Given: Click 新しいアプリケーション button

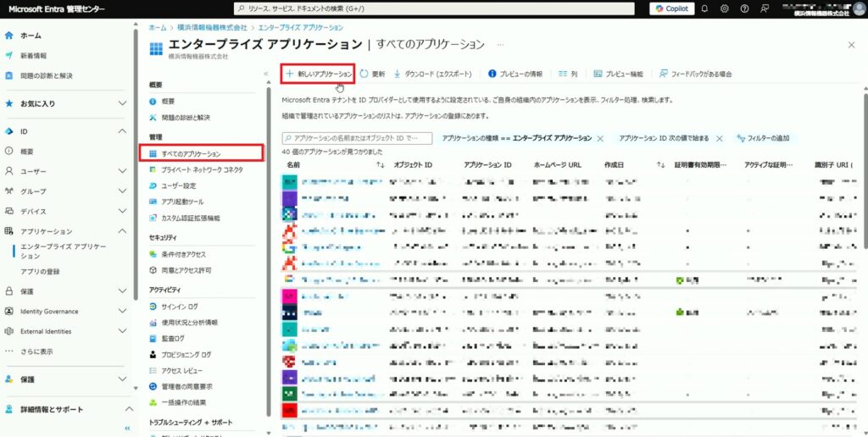Looking at the screenshot, I should pyautogui.click(x=318, y=74).
